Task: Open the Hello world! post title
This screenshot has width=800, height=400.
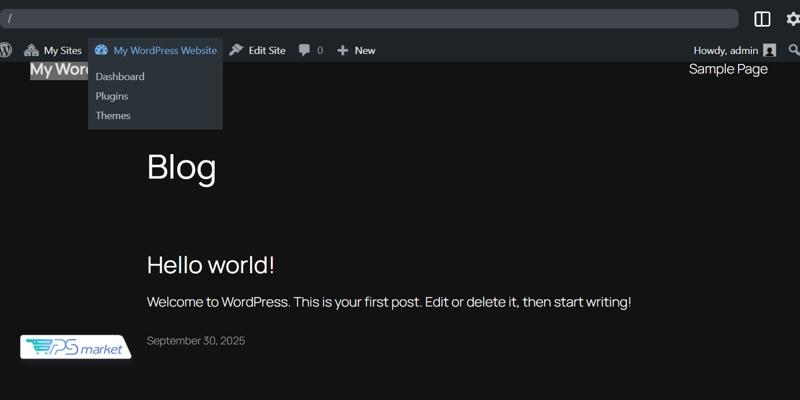Action: [211, 265]
